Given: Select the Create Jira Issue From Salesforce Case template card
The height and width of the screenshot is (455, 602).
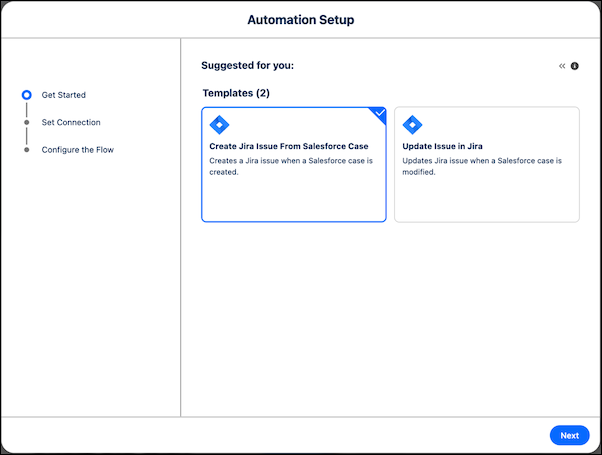Looking at the screenshot, I should tap(294, 164).
